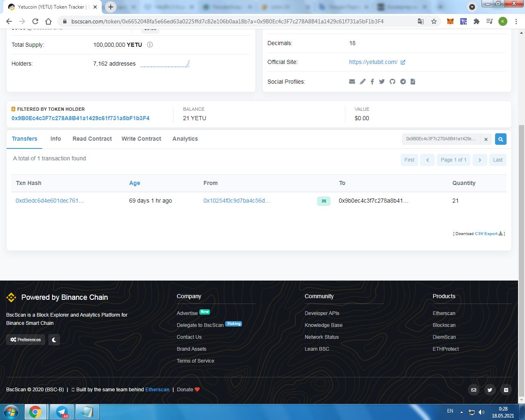Show hidden system tray icons
Viewport: 525px width, 420px height.
(x=461, y=412)
